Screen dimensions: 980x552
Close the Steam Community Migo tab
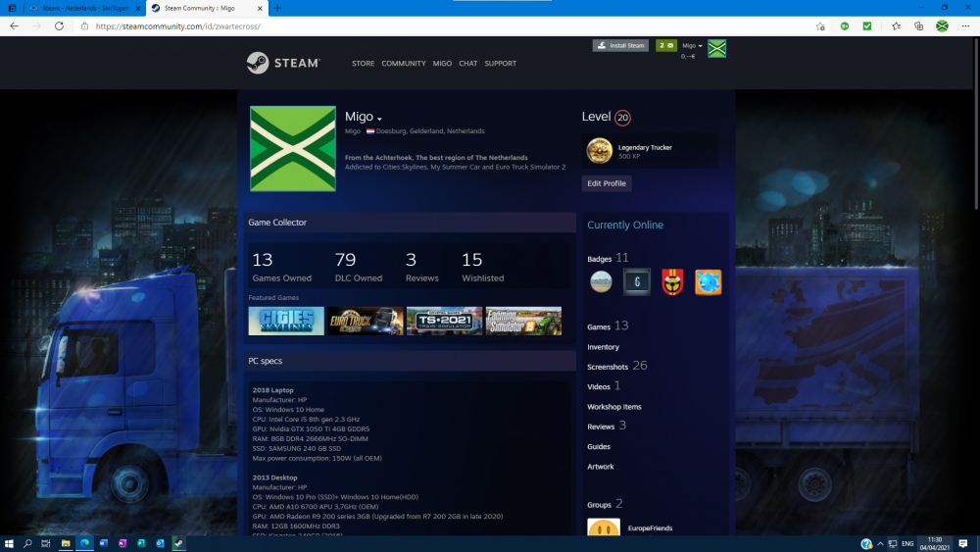click(x=260, y=8)
